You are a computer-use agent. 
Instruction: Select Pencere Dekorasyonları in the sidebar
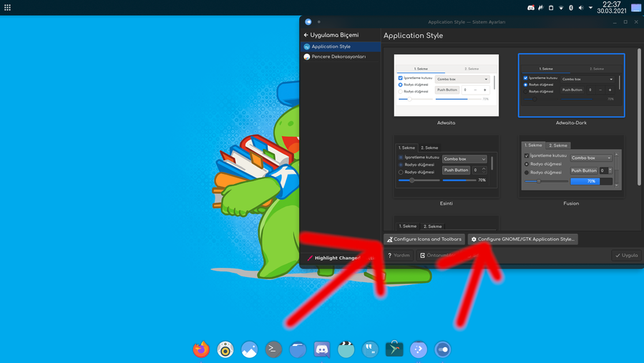(x=338, y=57)
